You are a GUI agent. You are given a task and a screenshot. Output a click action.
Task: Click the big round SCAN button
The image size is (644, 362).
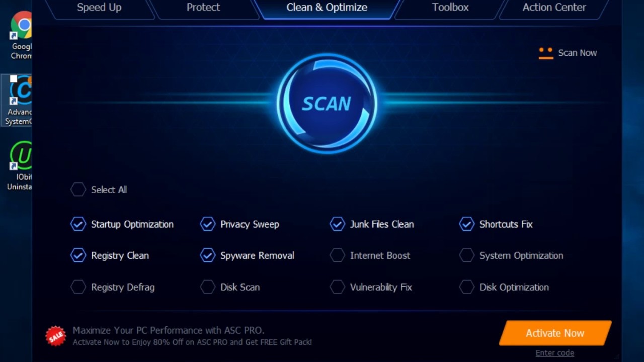(x=327, y=104)
